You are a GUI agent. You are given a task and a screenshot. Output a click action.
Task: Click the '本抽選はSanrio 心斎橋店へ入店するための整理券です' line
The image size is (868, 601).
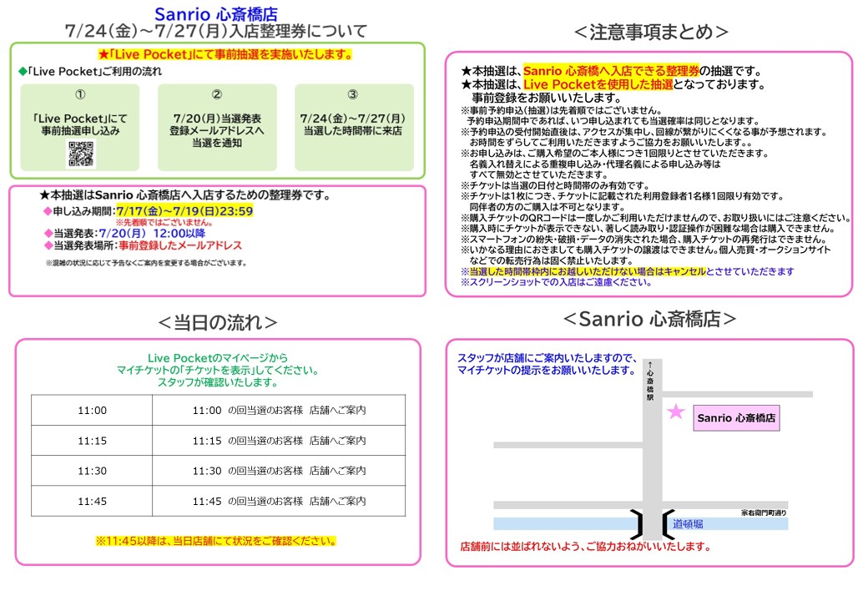click(185, 195)
